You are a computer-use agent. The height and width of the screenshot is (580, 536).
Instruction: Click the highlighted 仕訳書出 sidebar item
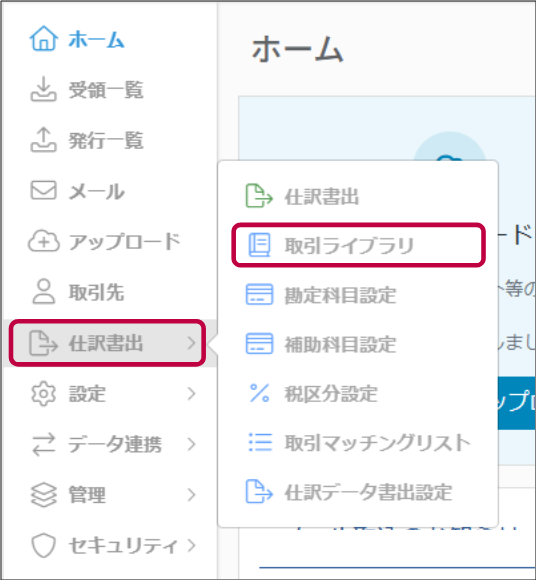click(x=107, y=343)
